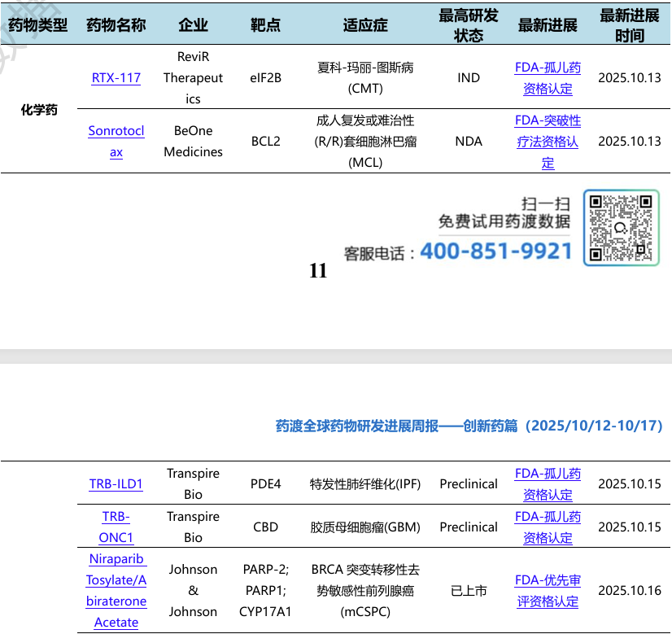Click the 2025.10.16 date cell
This screenshot has height=634, width=672.
(630, 591)
